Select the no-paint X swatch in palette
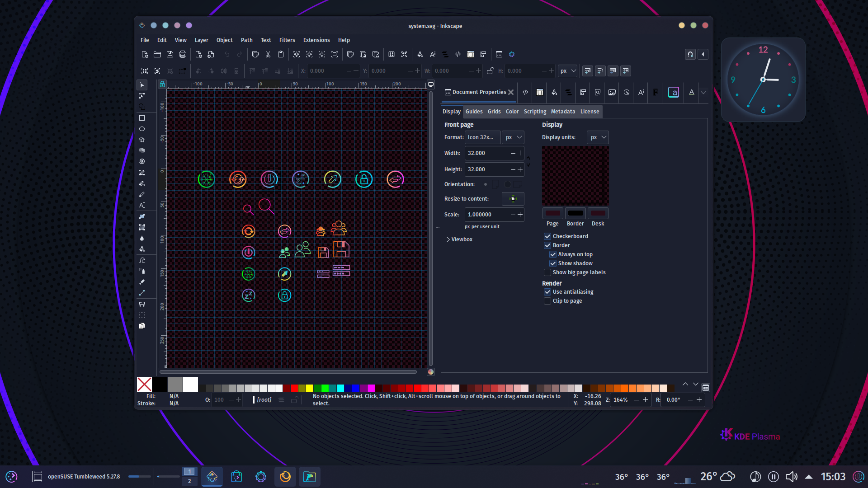This screenshot has width=868, height=488. [x=144, y=385]
